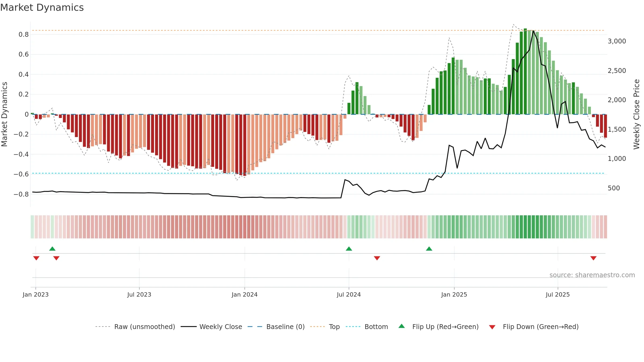This screenshot has height=362, width=644.
Task: Click the flip-down marker at Jan 2023
Action: 36,258
